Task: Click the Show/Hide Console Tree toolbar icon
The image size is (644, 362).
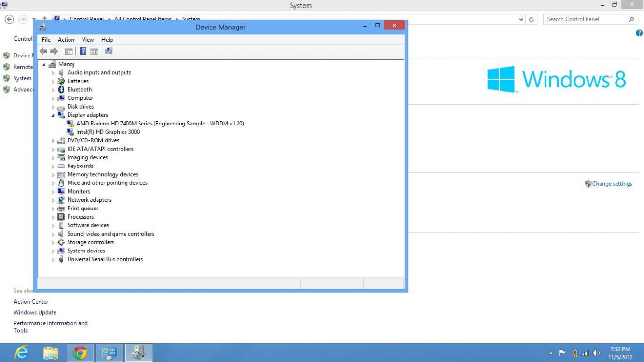Action: [x=69, y=51]
